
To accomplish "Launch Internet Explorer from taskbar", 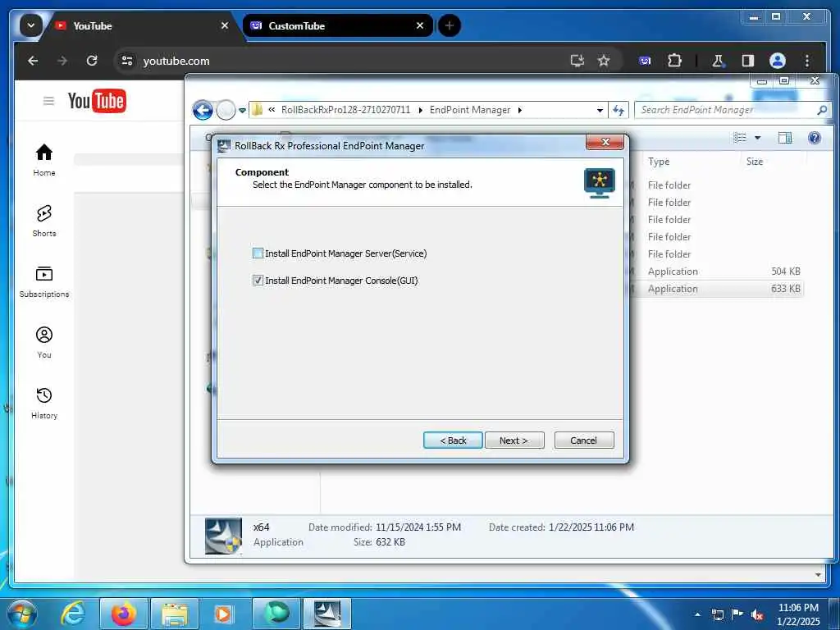I will pyautogui.click(x=73, y=614).
